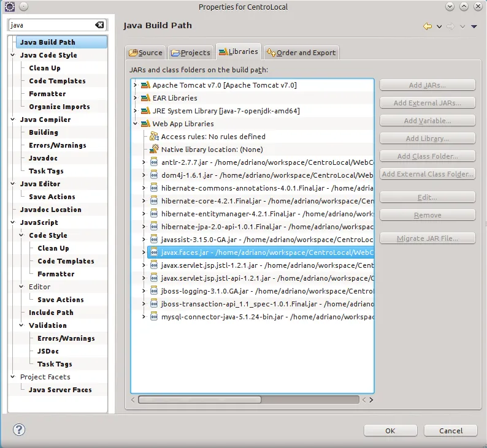
Task: Click the Access rules entry icon
Action: (x=155, y=137)
